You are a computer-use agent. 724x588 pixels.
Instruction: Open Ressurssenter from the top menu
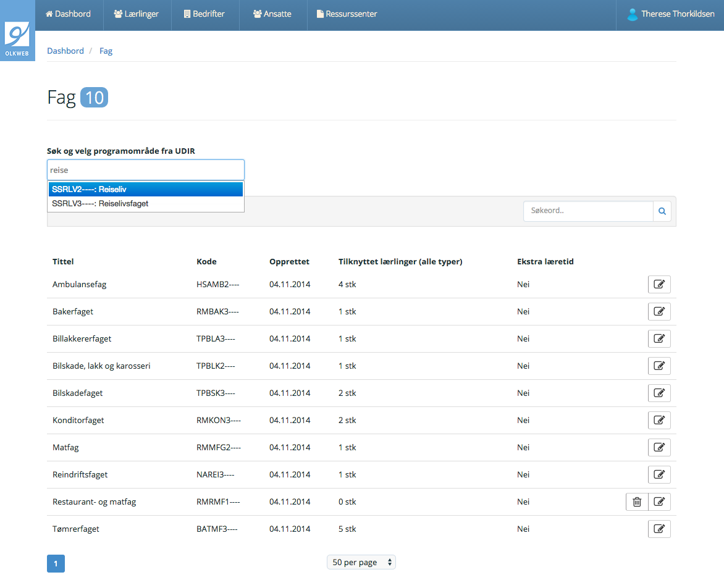coord(347,14)
